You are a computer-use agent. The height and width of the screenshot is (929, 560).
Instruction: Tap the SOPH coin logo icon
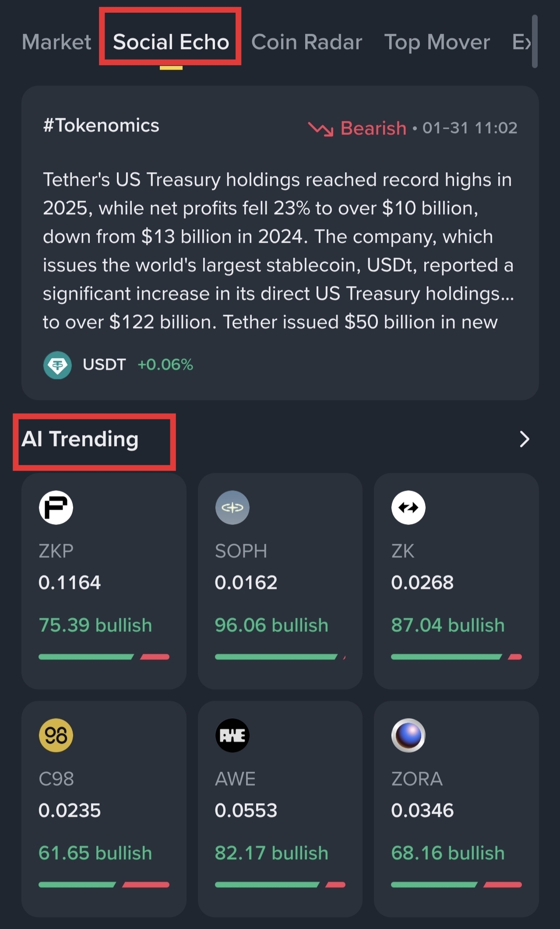coord(232,507)
